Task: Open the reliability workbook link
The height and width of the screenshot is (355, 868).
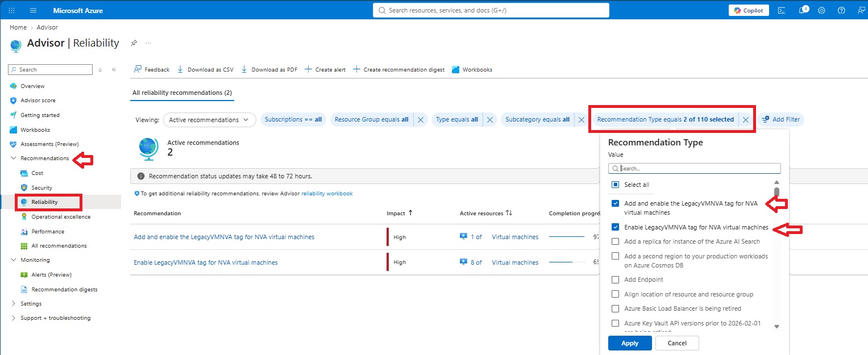Action: pos(327,194)
